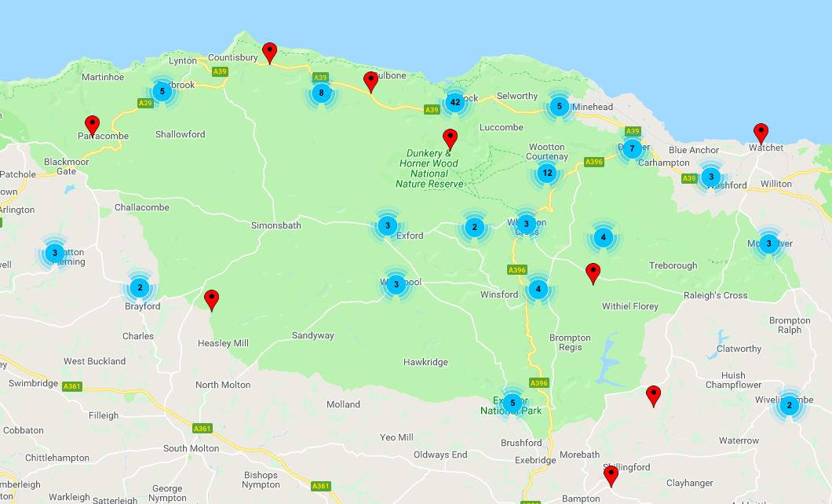Click the cluster of 3 next to Exford
The height and width of the screenshot is (504, 832).
click(x=387, y=225)
